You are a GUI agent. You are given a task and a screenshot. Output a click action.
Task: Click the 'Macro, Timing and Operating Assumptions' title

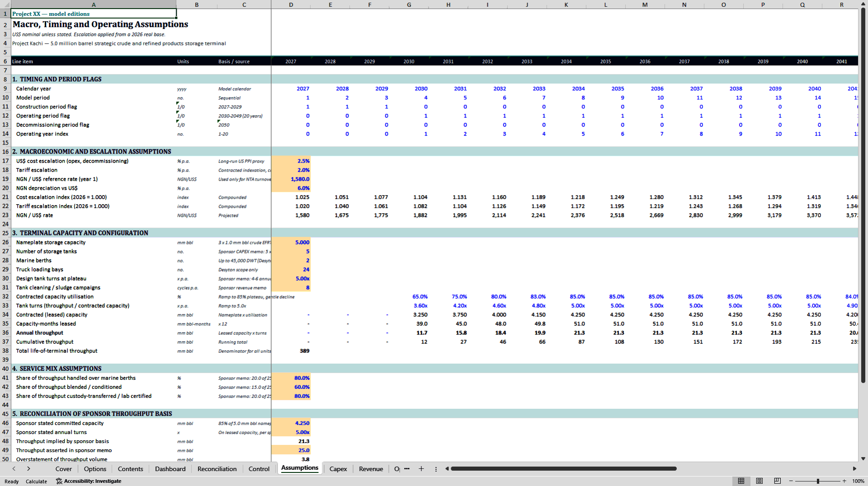(x=100, y=24)
